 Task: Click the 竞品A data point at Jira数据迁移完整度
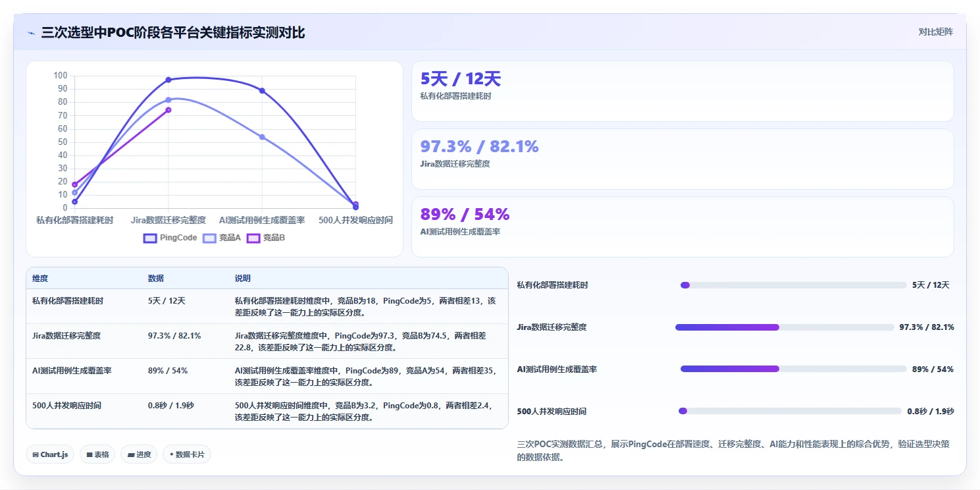pyautogui.click(x=168, y=99)
